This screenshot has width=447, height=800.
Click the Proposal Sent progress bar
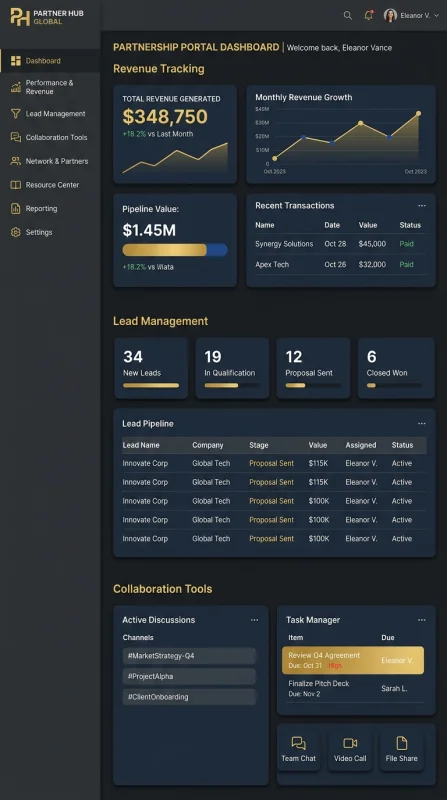coord(313,386)
